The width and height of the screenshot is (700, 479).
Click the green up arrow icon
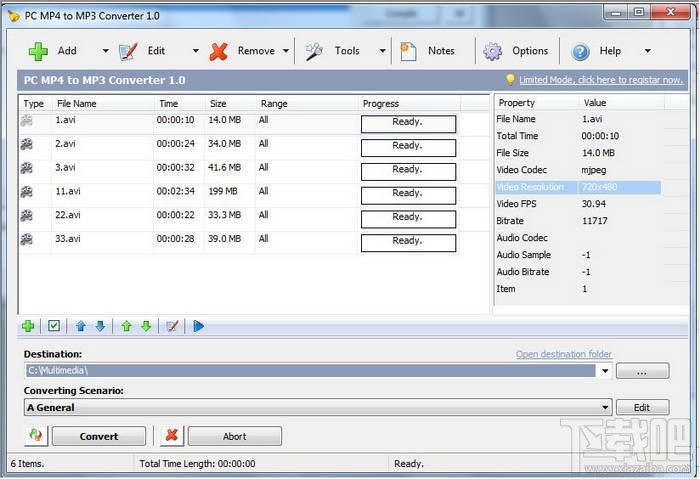tap(127, 326)
